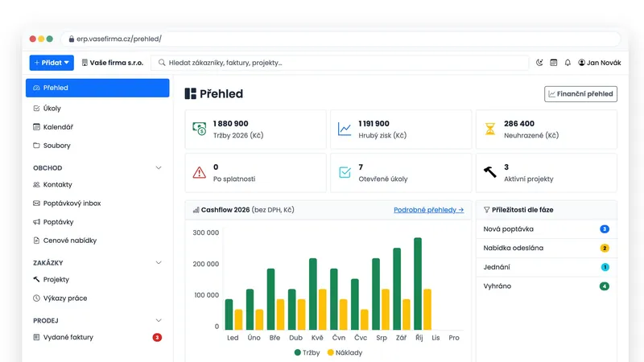Click the Finanční přehled button
Viewport: 644px width, 362px height.
coord(580,94)
